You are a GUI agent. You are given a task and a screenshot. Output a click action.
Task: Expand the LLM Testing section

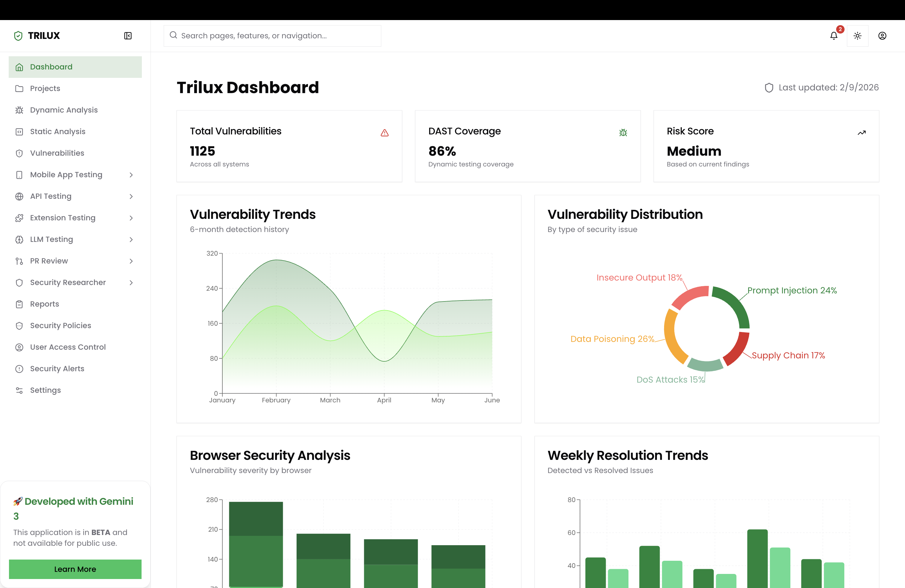click(131, 240)
